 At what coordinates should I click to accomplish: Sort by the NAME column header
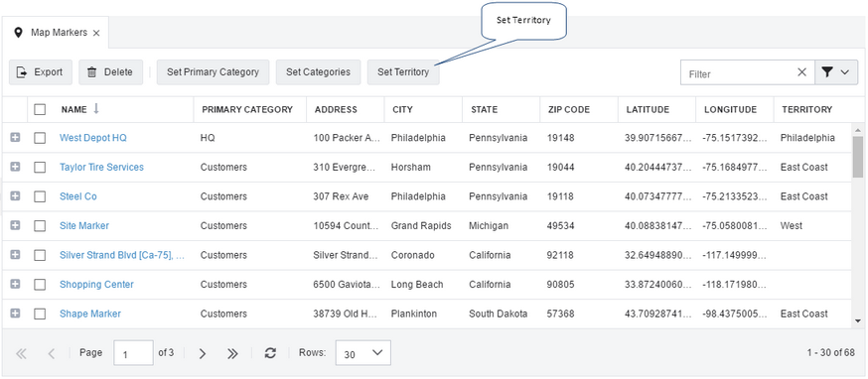click(x=74, y=109)
